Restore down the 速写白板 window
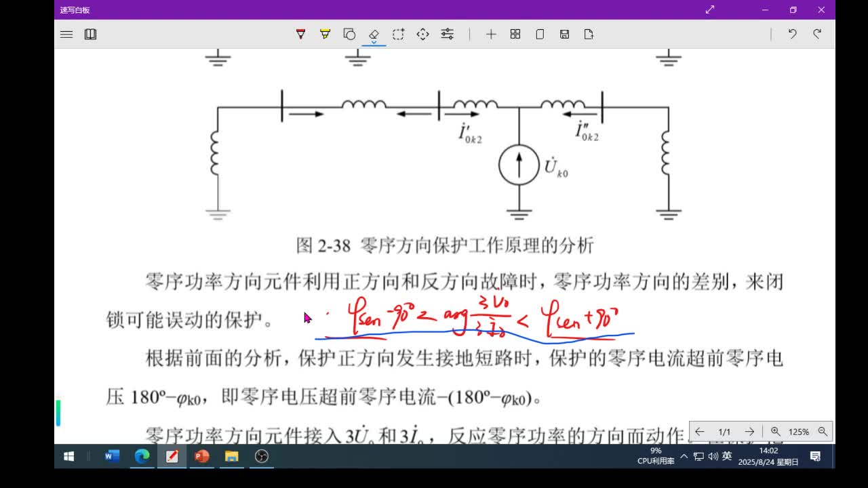Screen dimensions: 868x488 [793, 9]
